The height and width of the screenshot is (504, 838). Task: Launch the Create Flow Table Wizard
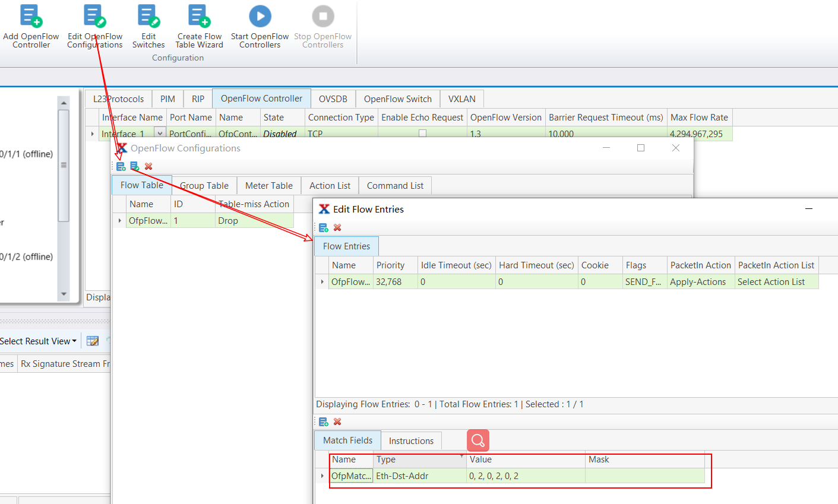tap(199, 16)
